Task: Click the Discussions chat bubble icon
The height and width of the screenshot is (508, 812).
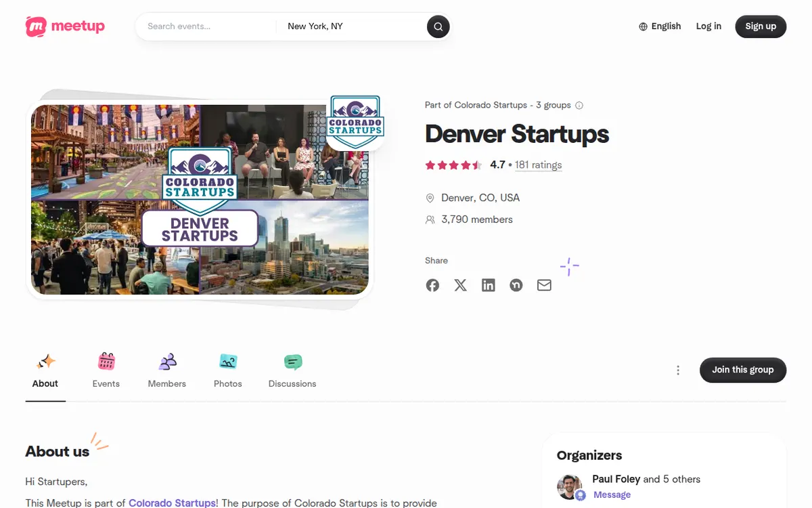Action: tap(292, 362)
